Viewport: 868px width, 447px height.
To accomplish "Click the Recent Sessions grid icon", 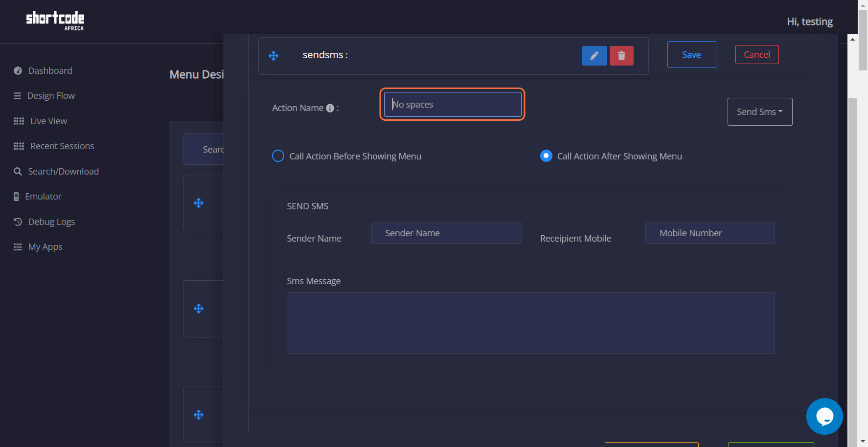I will point(19,146).
